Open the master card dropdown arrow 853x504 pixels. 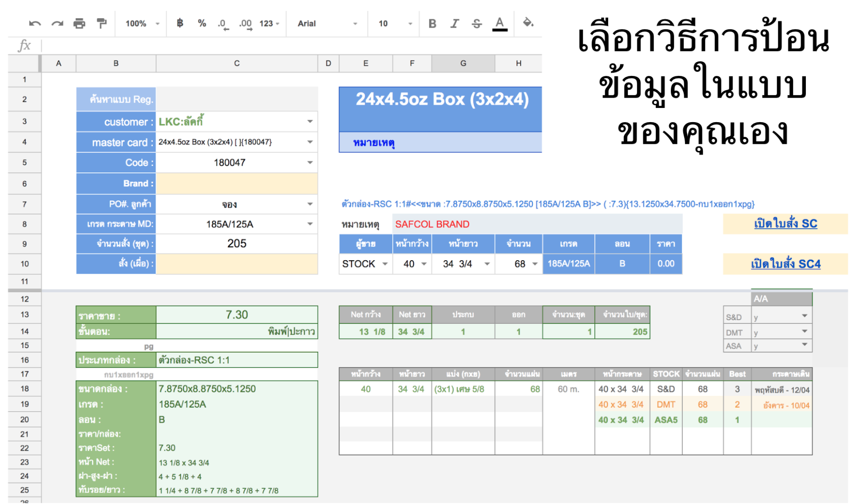(x=310, y=142)
